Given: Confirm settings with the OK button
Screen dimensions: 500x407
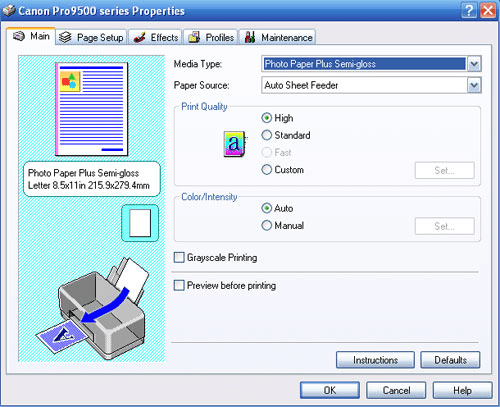Looking at the screenshot, I should [x=330, y=390].
